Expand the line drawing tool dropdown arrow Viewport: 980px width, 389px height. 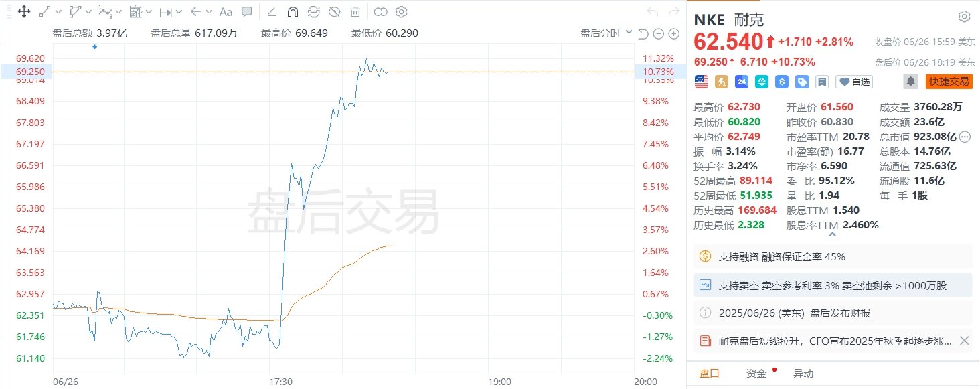pyautogui.click(x=59, y=11)
